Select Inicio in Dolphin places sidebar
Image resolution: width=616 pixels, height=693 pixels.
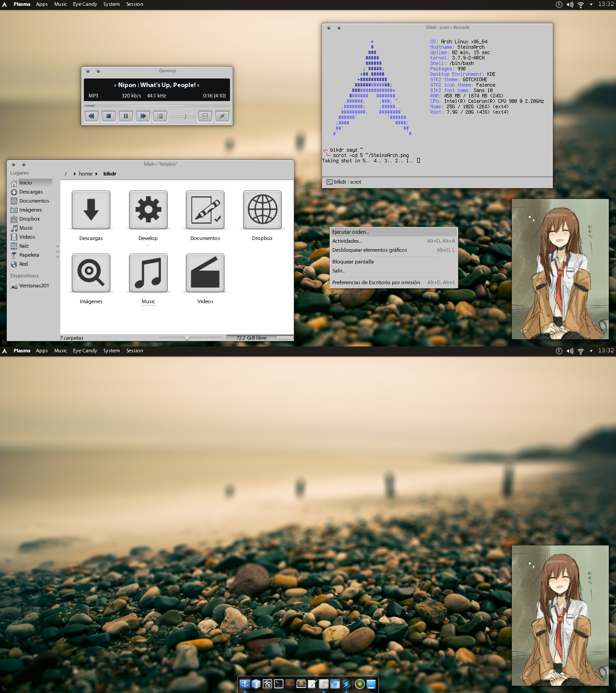coord(31,183)
